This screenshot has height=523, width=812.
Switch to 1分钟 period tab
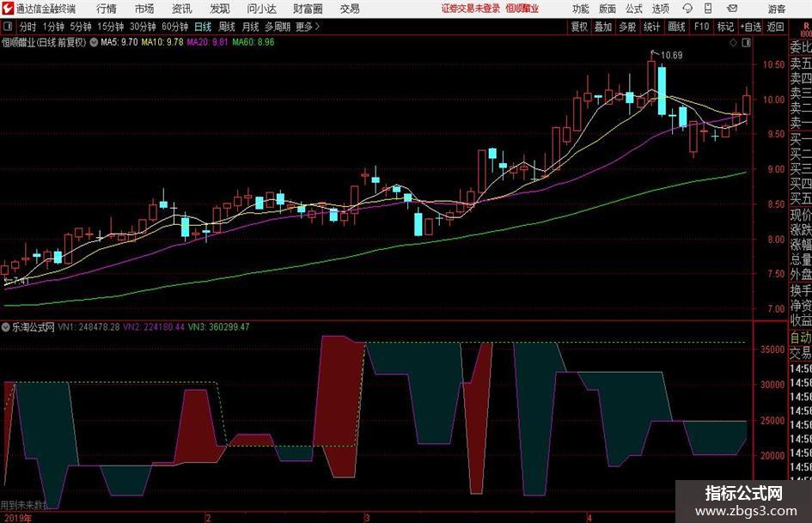pyautogui.click(x=52, y=27)
